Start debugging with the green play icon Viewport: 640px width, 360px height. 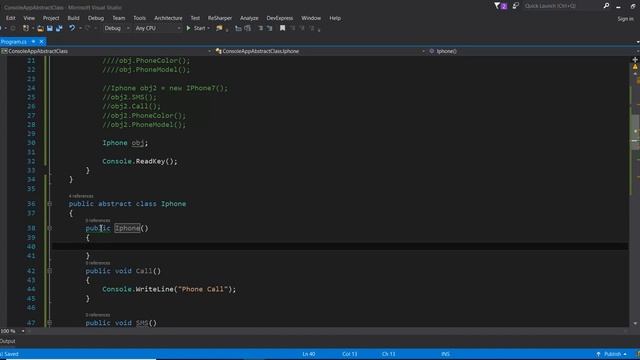(189, 28)
